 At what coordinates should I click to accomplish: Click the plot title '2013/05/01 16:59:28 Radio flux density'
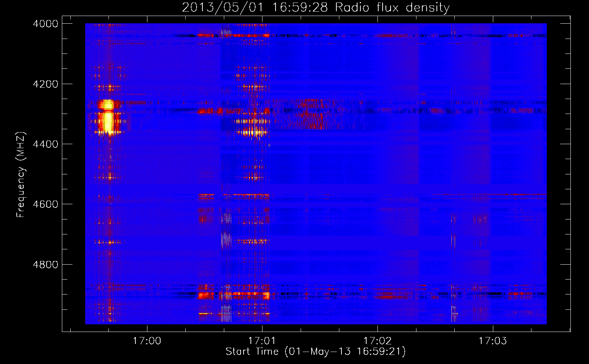point(316,7)
